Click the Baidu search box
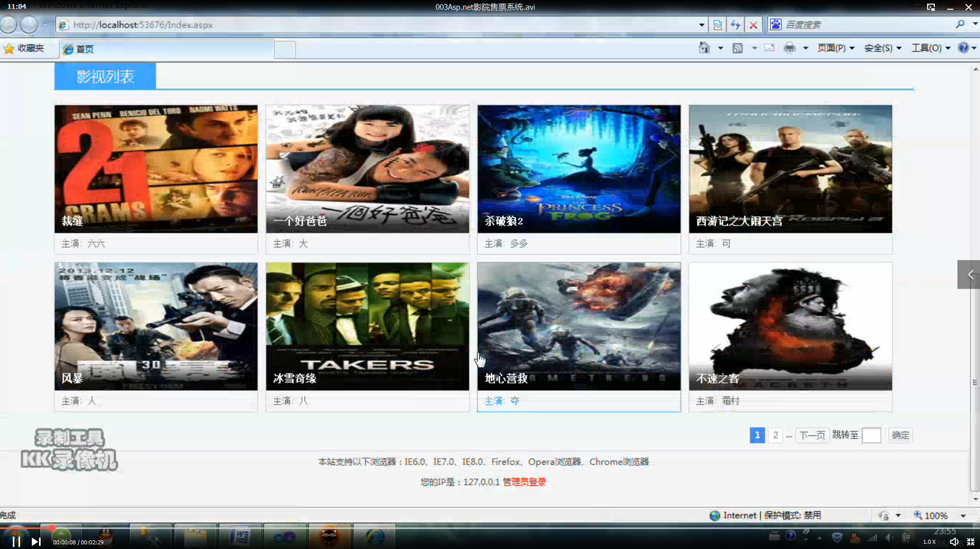Screen dimensions: 980x549 click(x=868, y=25)
